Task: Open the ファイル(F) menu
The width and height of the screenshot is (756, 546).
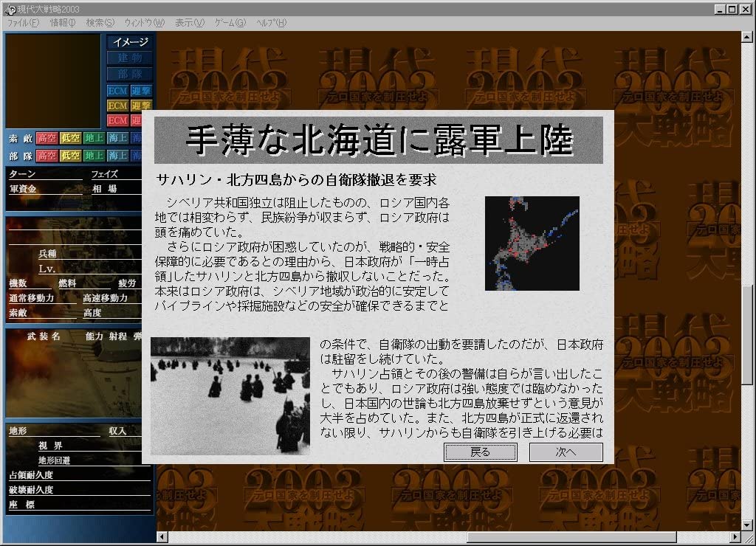Action: [x=23, y=23]
